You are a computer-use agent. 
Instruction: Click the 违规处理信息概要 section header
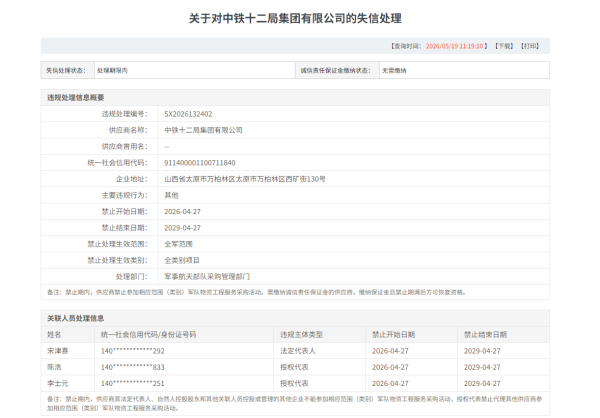75,98
